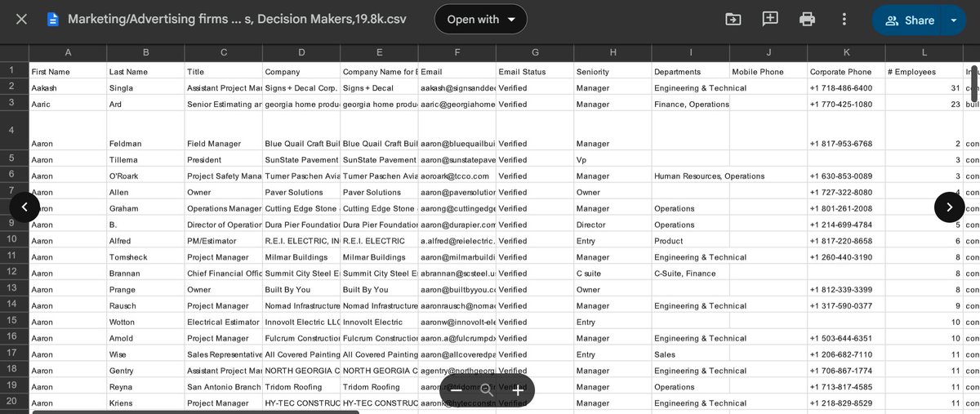Select column A header

(68, 53)
